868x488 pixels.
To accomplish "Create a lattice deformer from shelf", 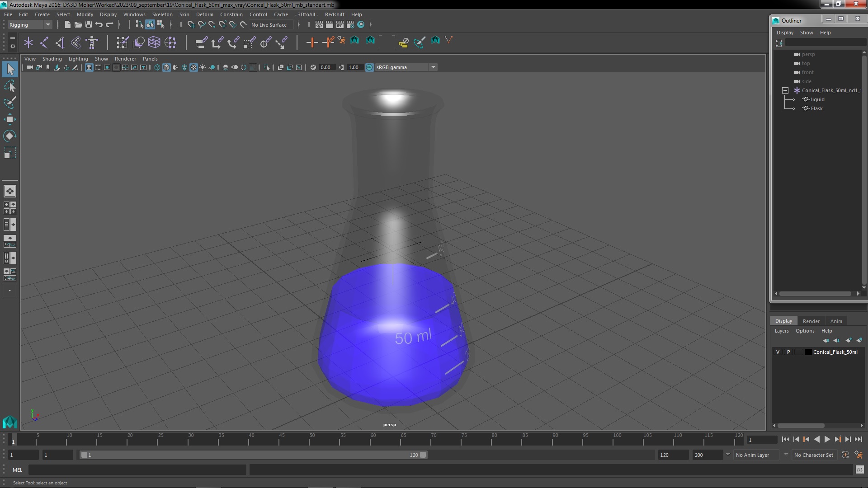I will [154, 42].
